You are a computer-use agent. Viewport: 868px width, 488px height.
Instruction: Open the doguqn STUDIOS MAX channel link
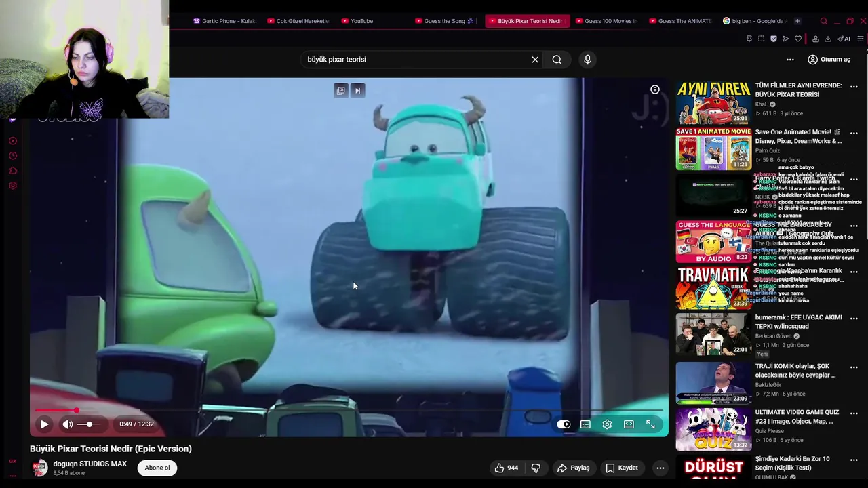(90, 464)
